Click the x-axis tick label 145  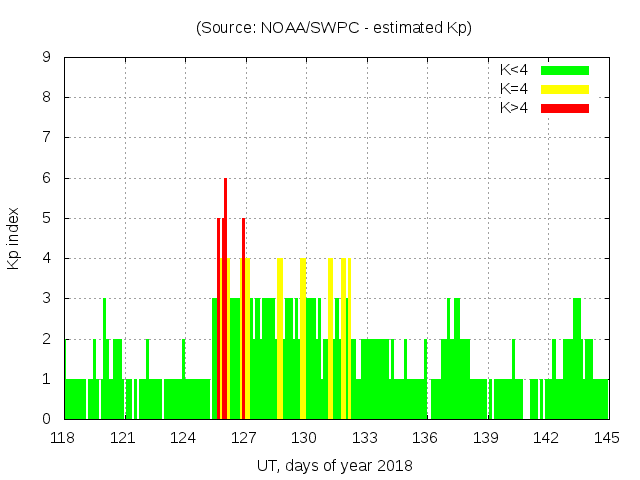click(x=607, y=438)
